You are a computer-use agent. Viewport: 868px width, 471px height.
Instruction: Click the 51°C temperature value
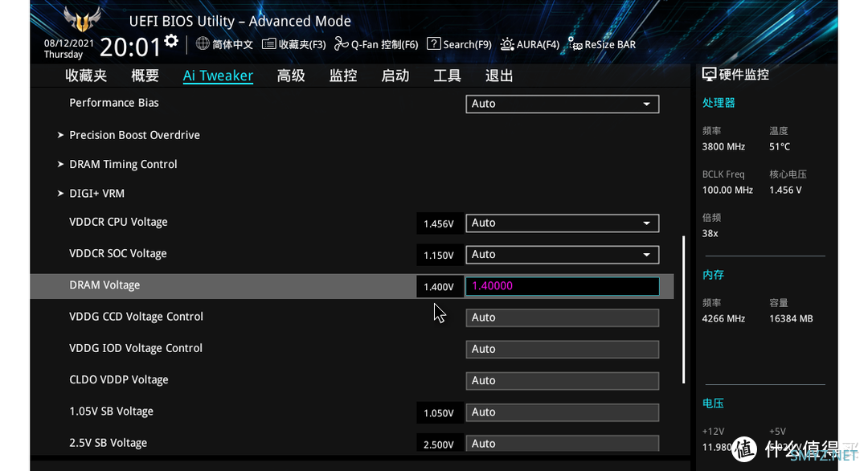click(780, 146)
